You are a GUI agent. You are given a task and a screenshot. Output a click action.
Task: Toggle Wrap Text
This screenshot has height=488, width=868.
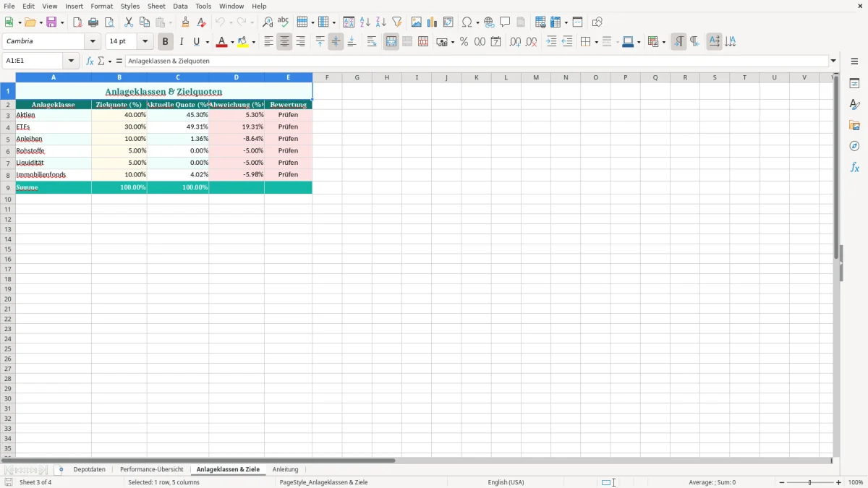(372, 42)
